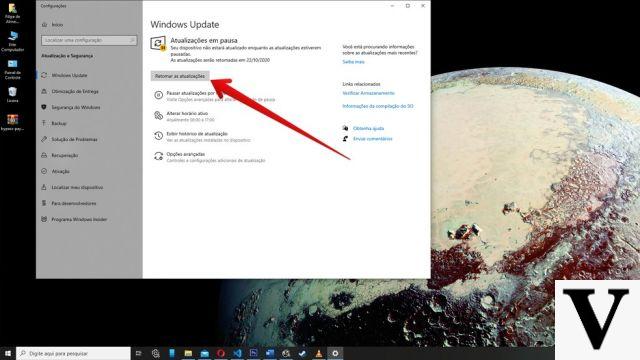The height and width of the screenshot is (360, 640).
Task: Click the Atualizações em pausa status icon
Action: (158, 43)
